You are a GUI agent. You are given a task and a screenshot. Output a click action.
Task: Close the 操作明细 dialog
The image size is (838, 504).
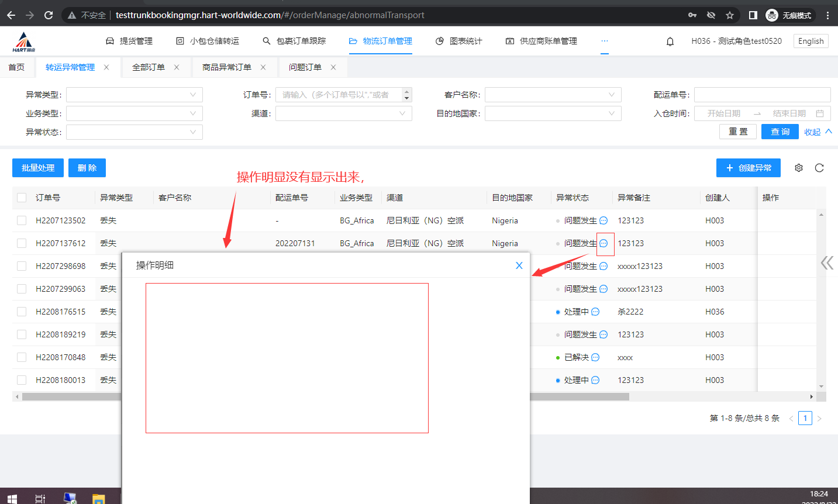pos(519,265)
